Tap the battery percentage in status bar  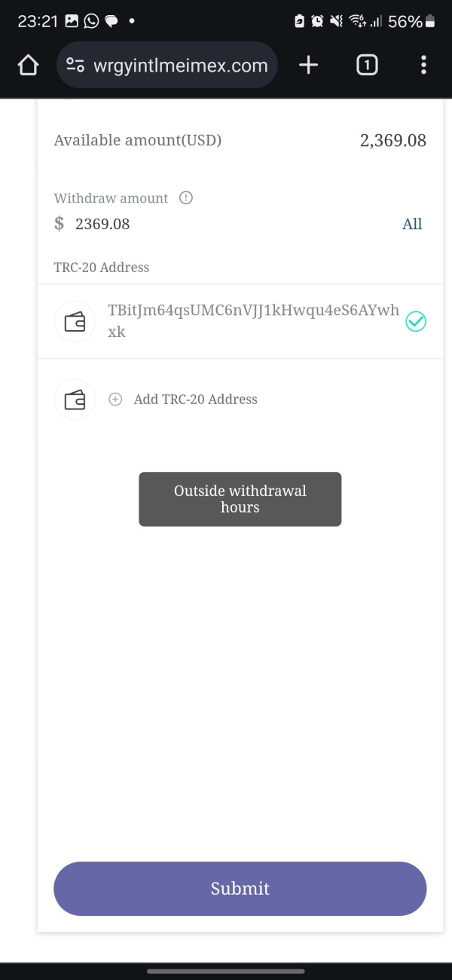405,21
